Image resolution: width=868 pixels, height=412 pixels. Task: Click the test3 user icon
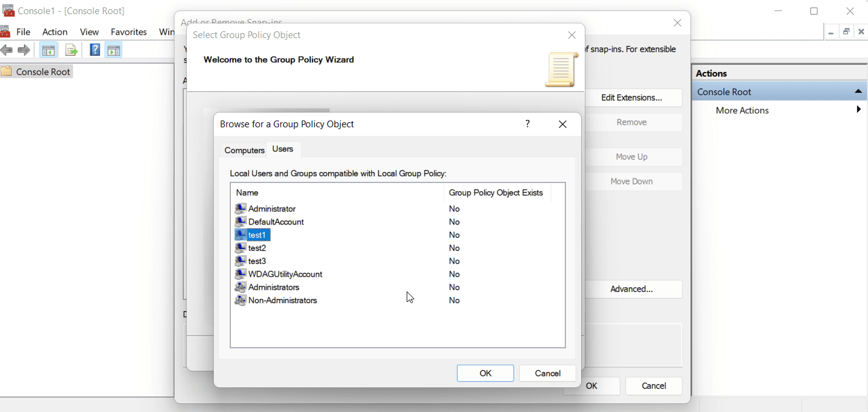241,261
